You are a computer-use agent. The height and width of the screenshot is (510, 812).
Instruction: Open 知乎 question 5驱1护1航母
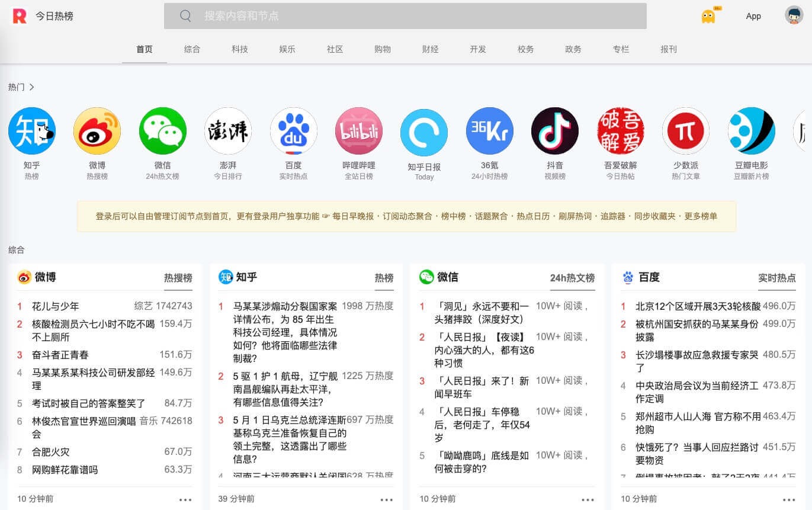(x=285, y=389)
